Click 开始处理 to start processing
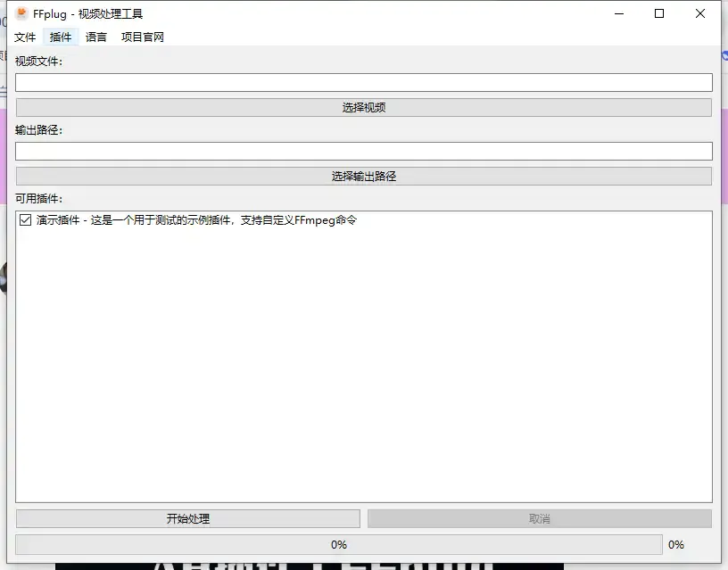The height and width of the screenshot is (570, 728). click(x=187, y=517)
